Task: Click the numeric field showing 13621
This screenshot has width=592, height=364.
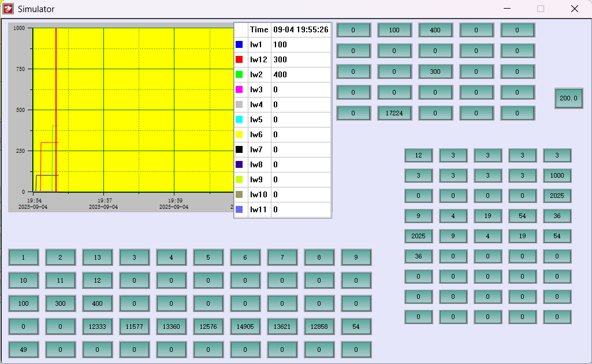Action: point(282,327)
